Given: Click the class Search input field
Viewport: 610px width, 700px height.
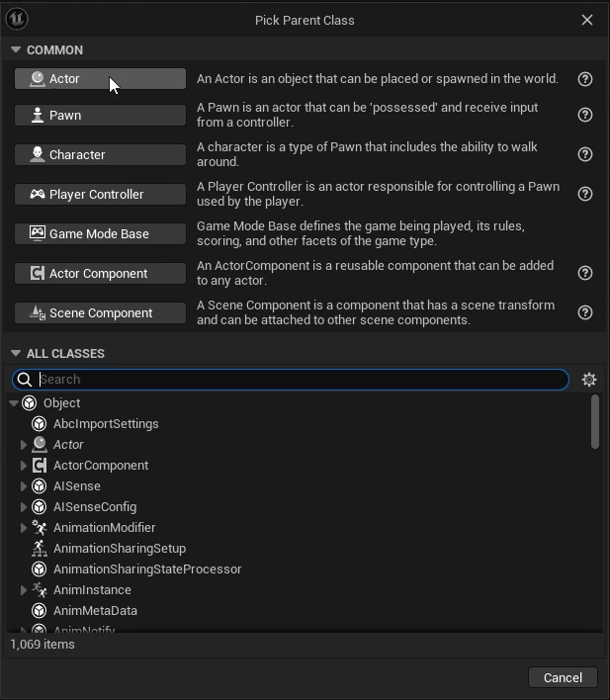Looking at the screenshot, I should 297,380.
